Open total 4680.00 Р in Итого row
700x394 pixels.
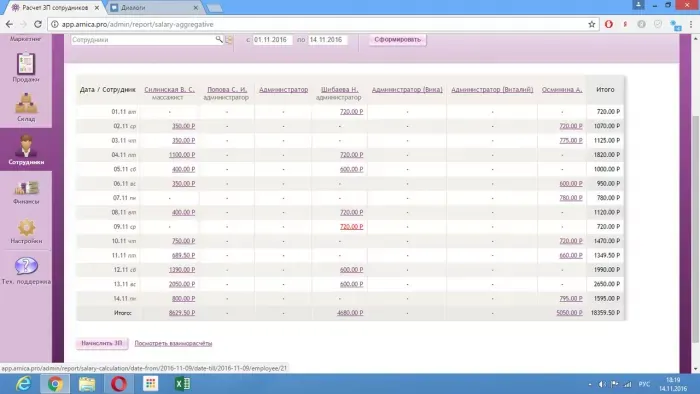click(x=350, y=313)
